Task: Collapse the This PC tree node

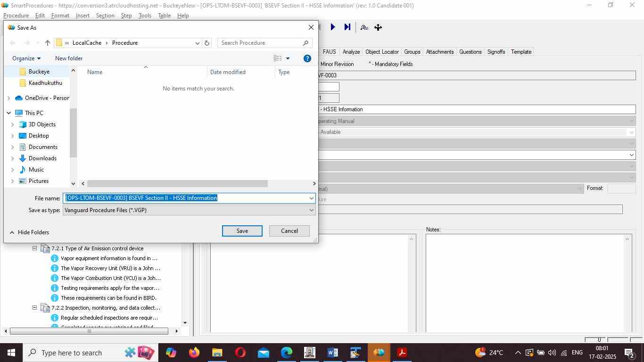Action: click(x=9, y=113)
